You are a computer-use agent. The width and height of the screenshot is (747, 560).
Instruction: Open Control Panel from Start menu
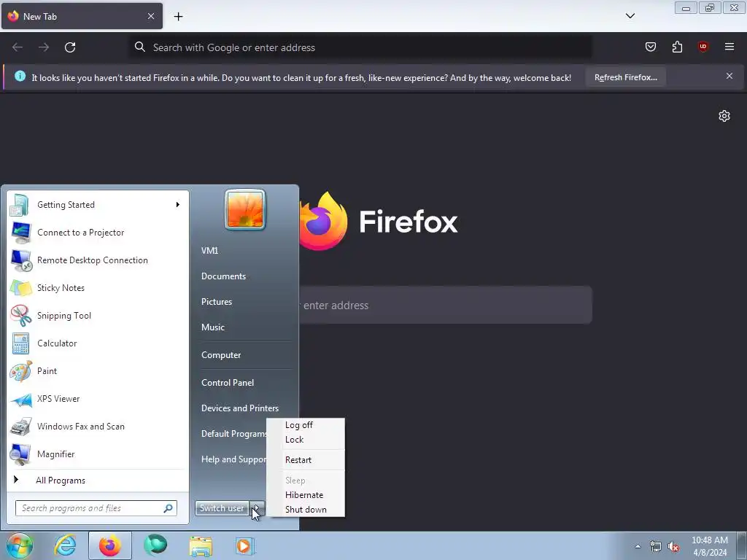(x=228, y=383)
